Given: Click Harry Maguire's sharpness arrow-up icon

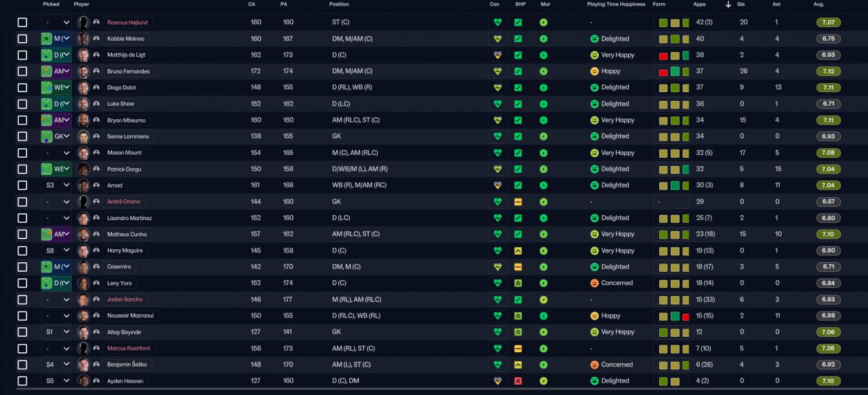Looking at the screenshot, I should 518,251.
